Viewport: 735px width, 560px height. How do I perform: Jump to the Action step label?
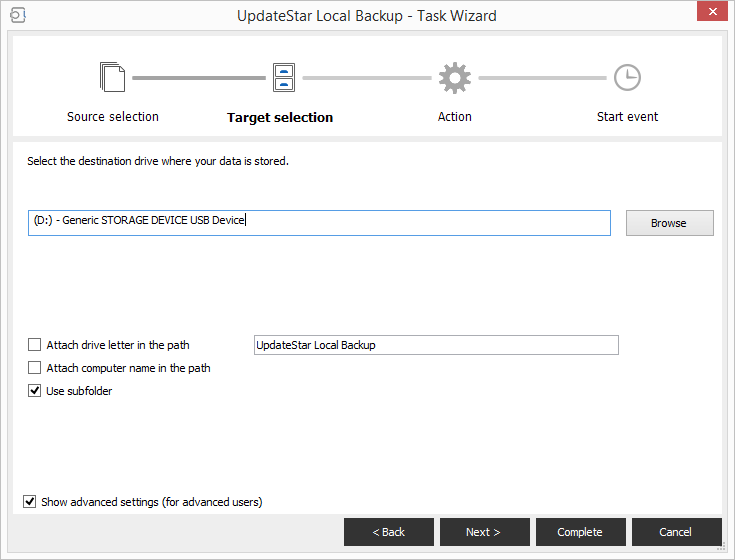pos(454,117)
